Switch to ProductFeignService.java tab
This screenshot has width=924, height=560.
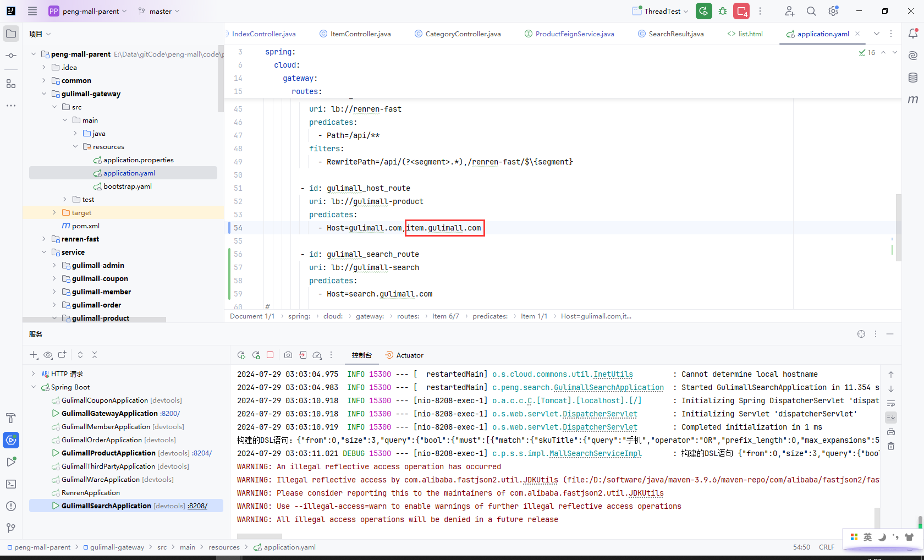[x=569, y=34]
